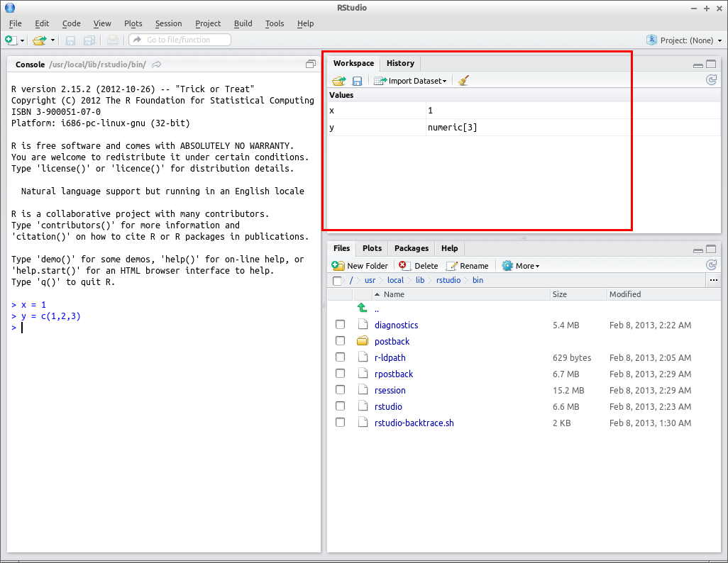Click the Project R cube icon
This screenshot has height=563, width=728.
[651, 40]
